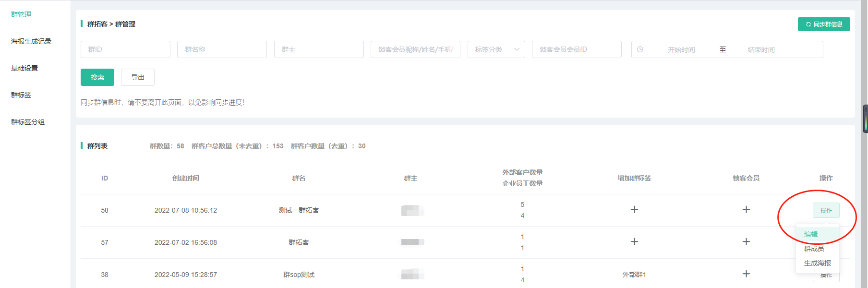This screenshot has width=868, height=288.
Task: Click the clock icon in date range
Action: click(640, 49)
